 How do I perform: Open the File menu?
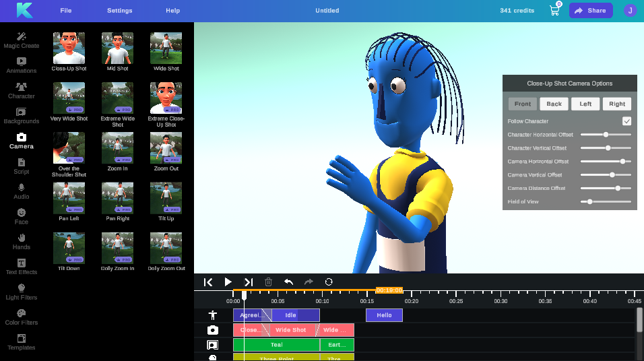65,11
